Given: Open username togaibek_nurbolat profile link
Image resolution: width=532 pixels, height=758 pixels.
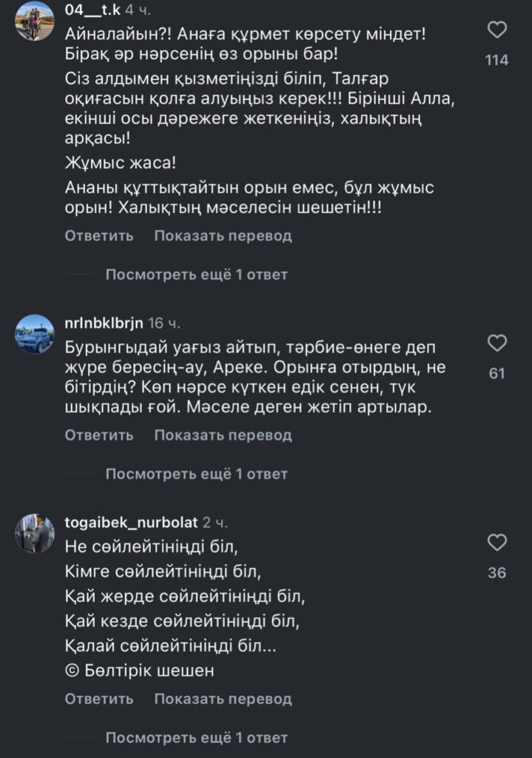Looking at the screenshot, I should (x=131, y=523).
